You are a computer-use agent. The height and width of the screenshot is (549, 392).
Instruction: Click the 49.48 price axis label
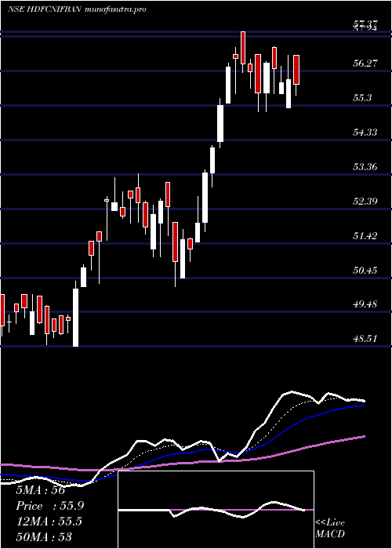(x=365, y=304)
